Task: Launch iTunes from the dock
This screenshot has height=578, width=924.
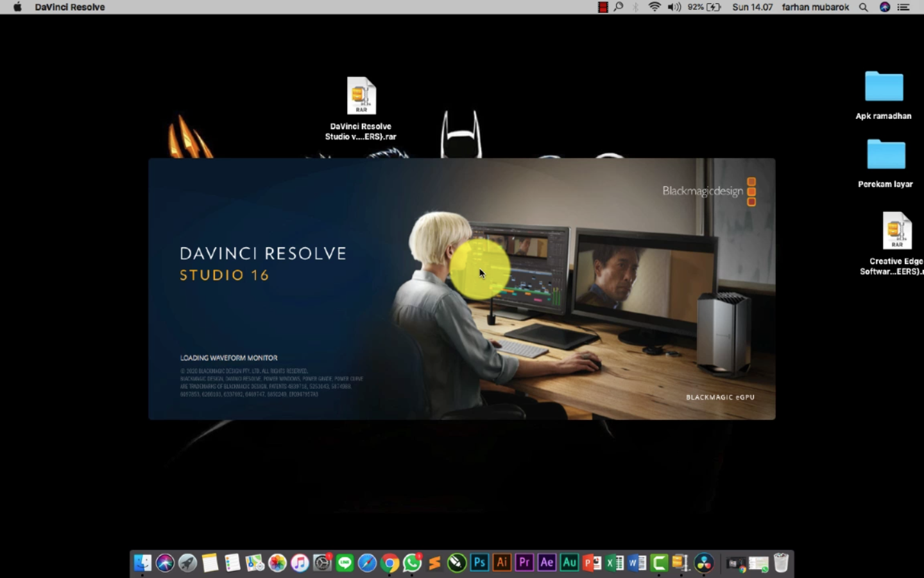Action: (x=300, y=563)
